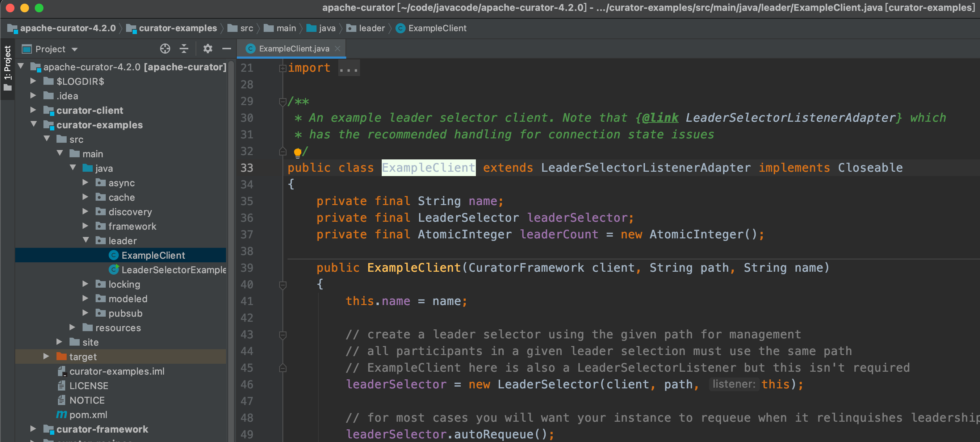Screen dimensions: 980x442
Task: Click the pom.xml Maven file
Action: coord(88,414)
